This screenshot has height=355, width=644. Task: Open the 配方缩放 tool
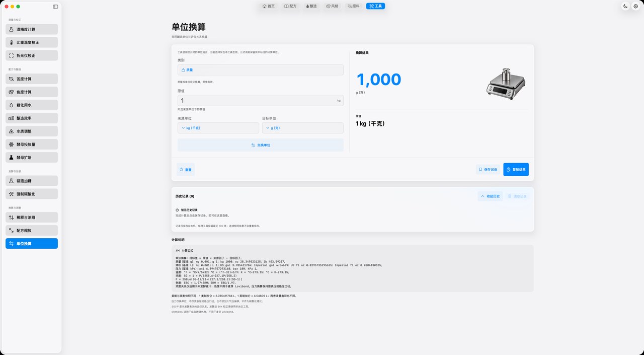32,231
